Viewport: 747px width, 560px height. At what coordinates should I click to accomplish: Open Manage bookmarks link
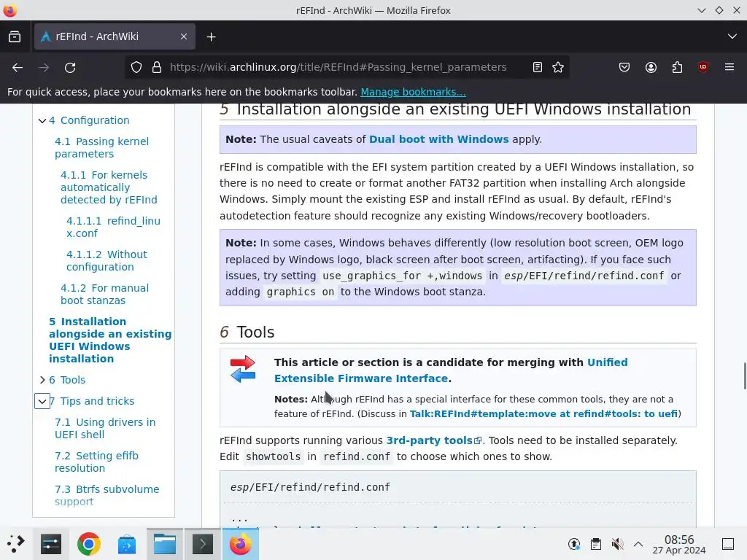tap(413, 92)
